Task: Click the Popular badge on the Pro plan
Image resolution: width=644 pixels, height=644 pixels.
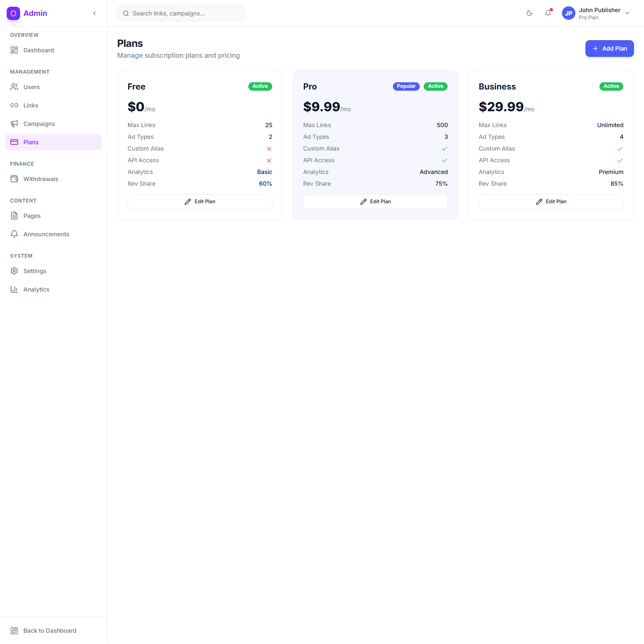Action: pos(406,86)
